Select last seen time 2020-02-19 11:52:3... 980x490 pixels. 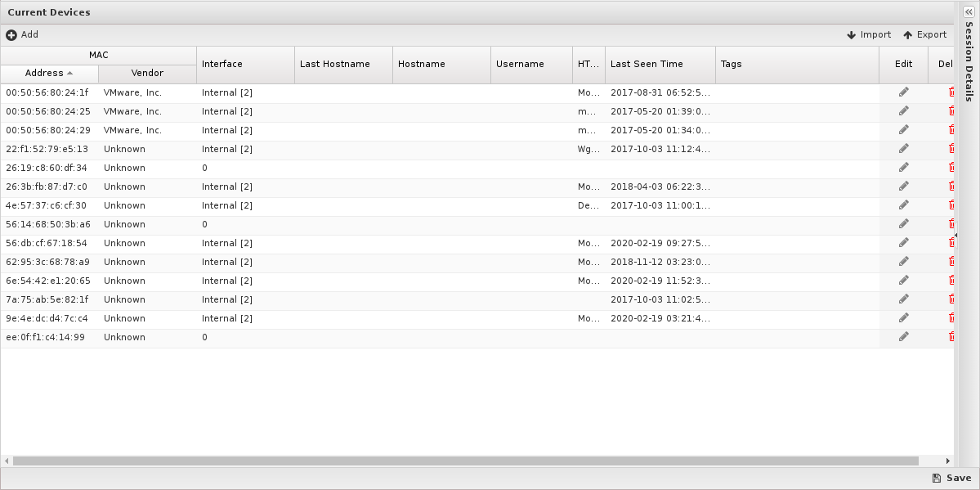(x=660, y=281)
